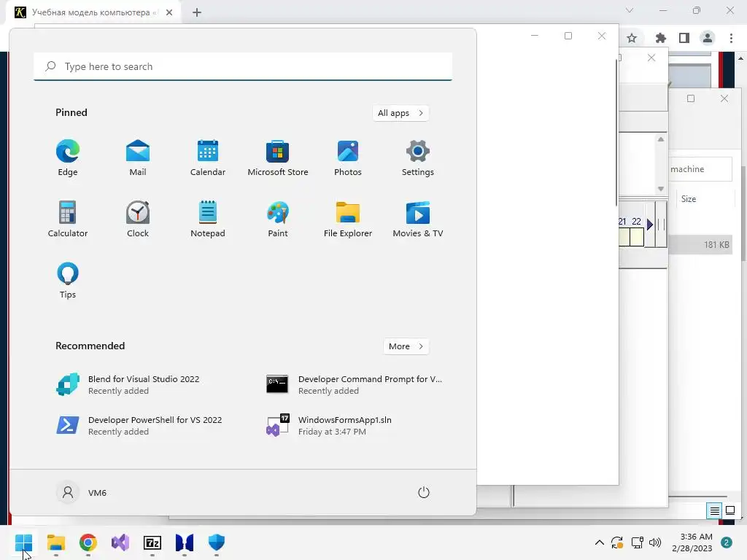Switch to large thumbnails view icon
The width and height of the screenshot is (747, 560).
click(x=730, y=511)
